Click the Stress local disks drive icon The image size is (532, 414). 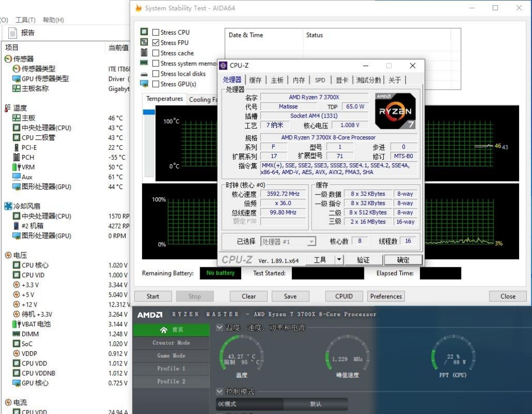[x=144, y=74]
